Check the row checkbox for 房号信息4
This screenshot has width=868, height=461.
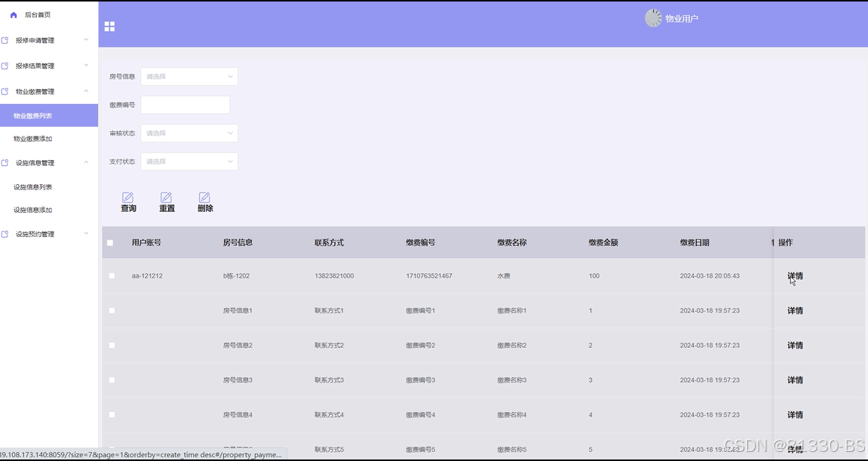[x=112, y=415]
